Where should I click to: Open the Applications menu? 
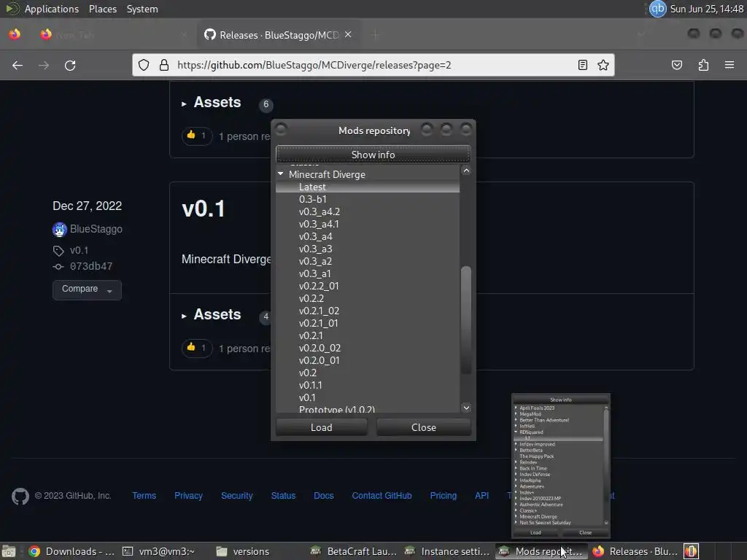pyautogui.click(x=52, y=9)
